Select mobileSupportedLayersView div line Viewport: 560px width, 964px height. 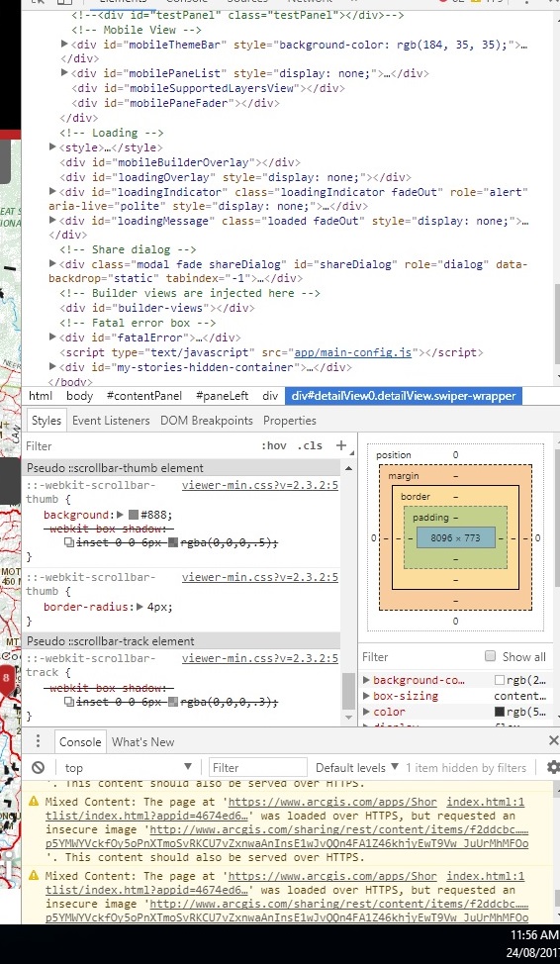point(209,88)
